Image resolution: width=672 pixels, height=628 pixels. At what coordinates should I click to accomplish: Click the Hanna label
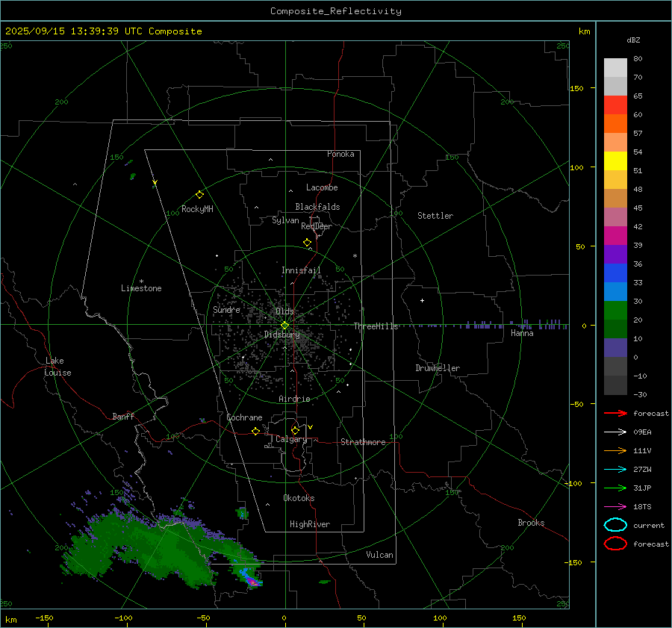522,333
